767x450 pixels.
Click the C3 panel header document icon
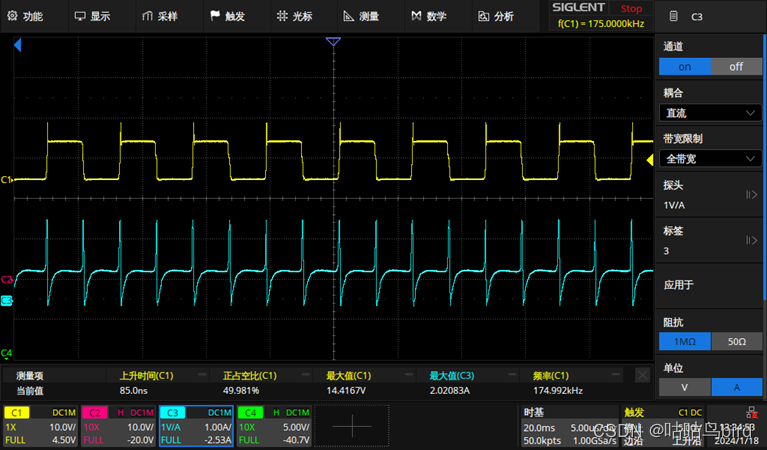click(x=674, y=16)
